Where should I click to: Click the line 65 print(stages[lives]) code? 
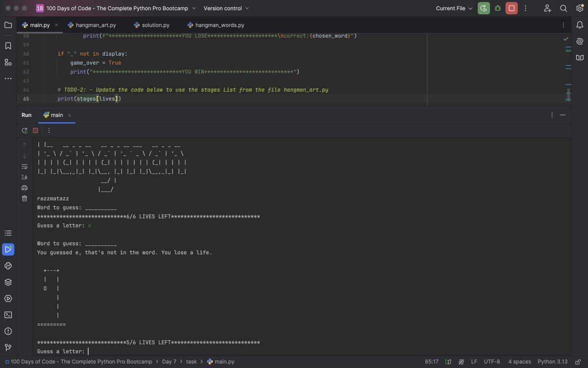(x=89, y=99)
